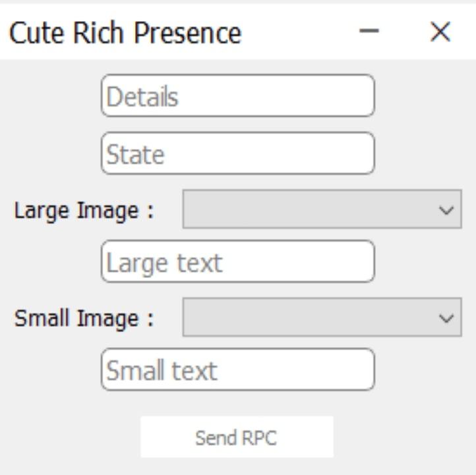Click the text field below Large Image
The width and height of the screenshot is (476, 475).
coord(237,262)
